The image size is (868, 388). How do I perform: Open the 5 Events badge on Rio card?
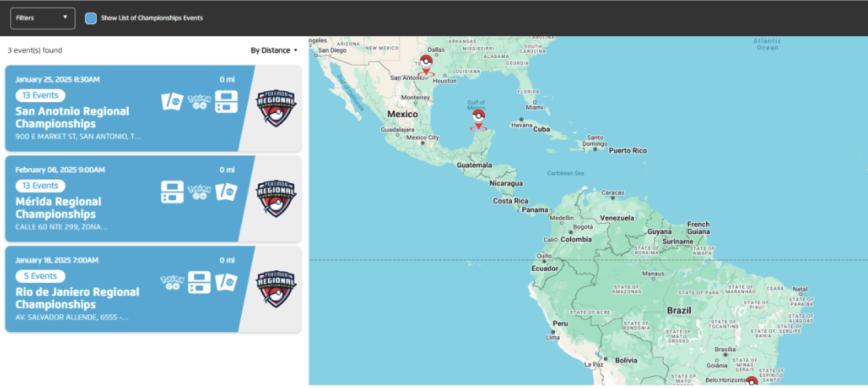[39, 276]
